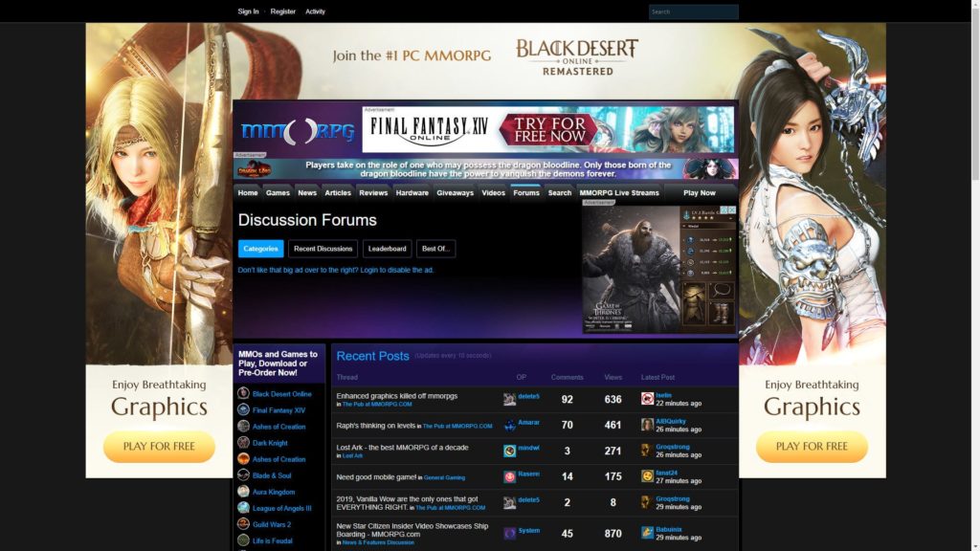Go to Hardware in the navigation bar
The width and height of the screenshot is (980, 551).
point(412,193)
